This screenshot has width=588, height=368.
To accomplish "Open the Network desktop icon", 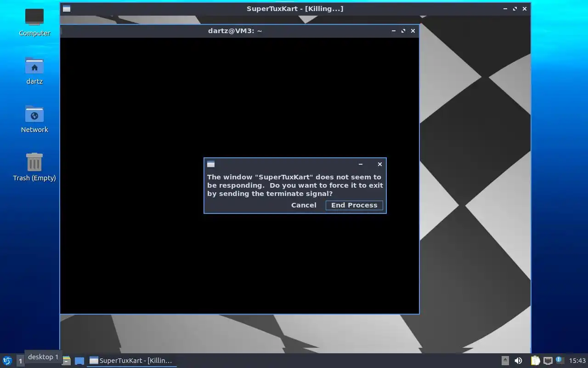I will [34, 119].
